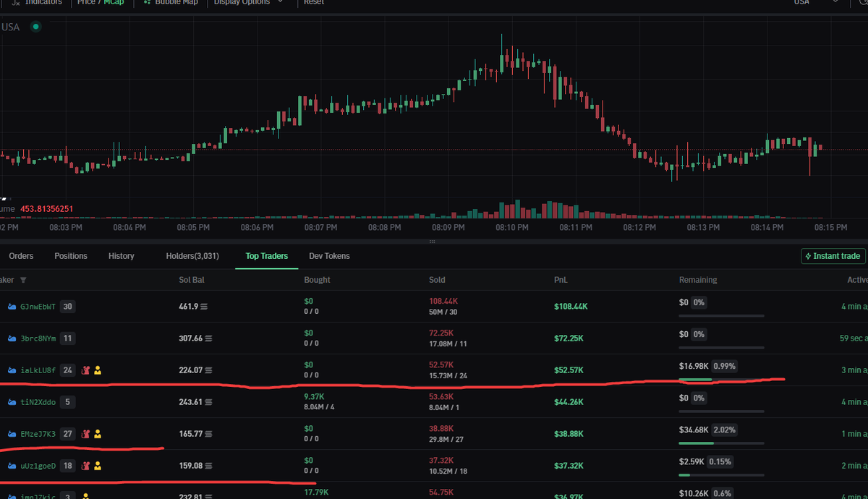Sort by Sol Bal column header
Screen dimensions: 868x499
(191, 280)
